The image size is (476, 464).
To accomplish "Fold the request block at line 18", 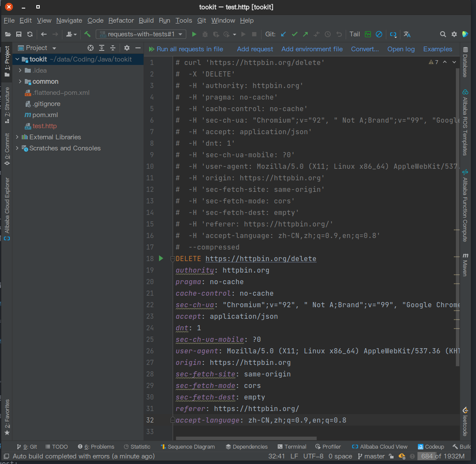I will [x=173, y=258].
